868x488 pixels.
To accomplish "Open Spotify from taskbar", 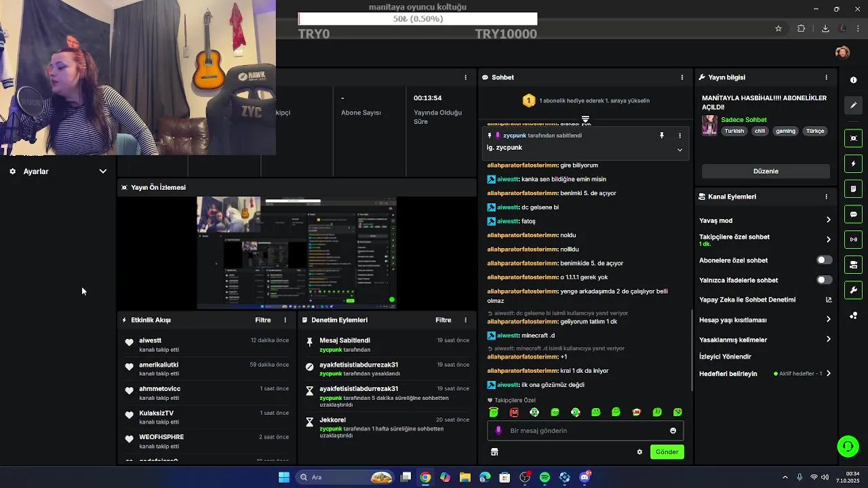I will point(545,477).
